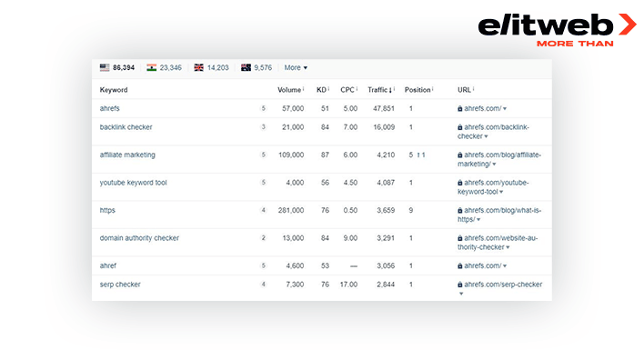This screenshot has height=360, width=644.
Task: Select the United Kingdom flag country filter
Action: point(211,68)
